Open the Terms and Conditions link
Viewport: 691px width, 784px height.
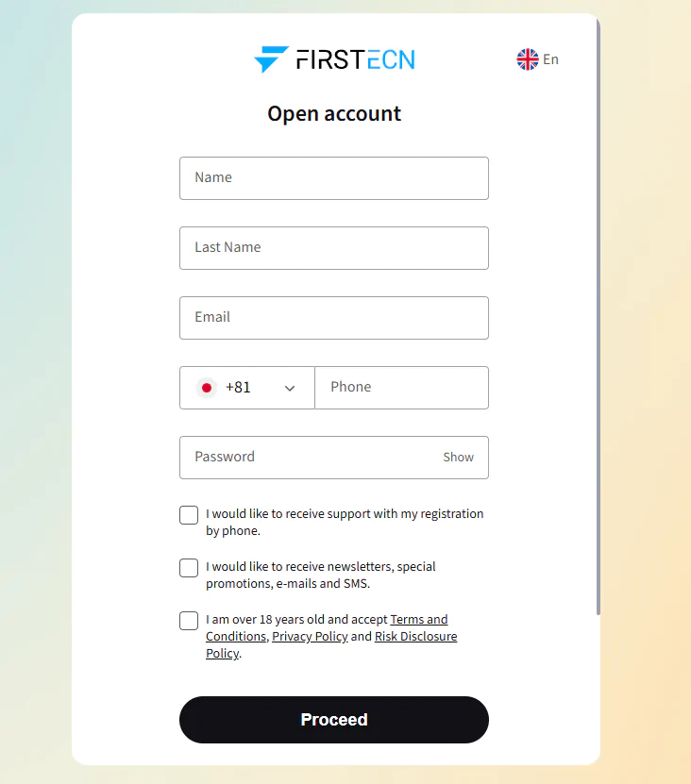click(419, 620)
